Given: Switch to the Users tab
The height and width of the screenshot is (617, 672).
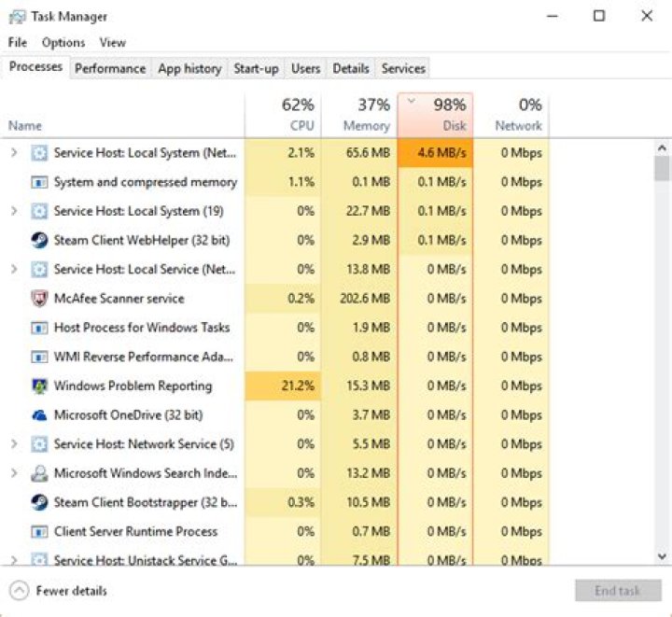Looking at the screenshot, I should point(305,68).
